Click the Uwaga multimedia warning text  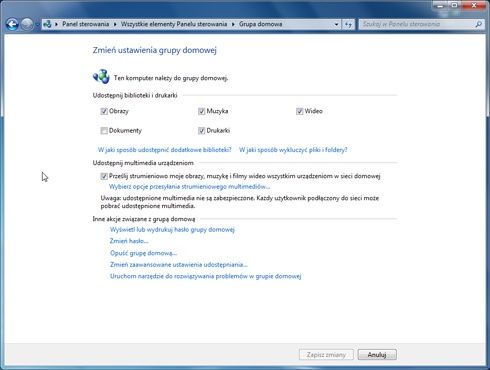pos(240,202)
